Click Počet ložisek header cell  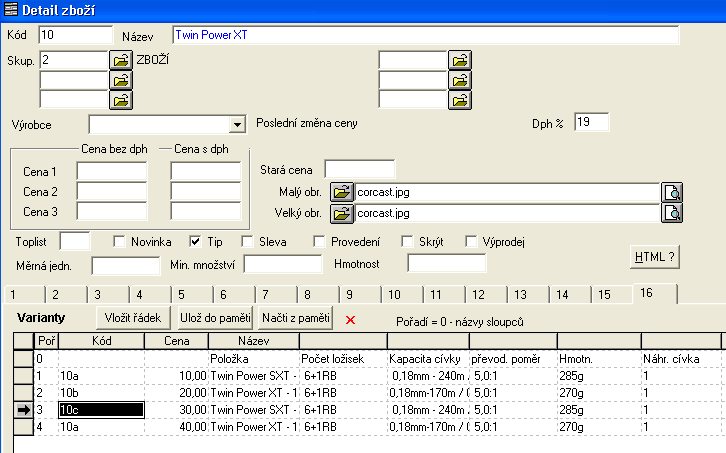(343, 359)
